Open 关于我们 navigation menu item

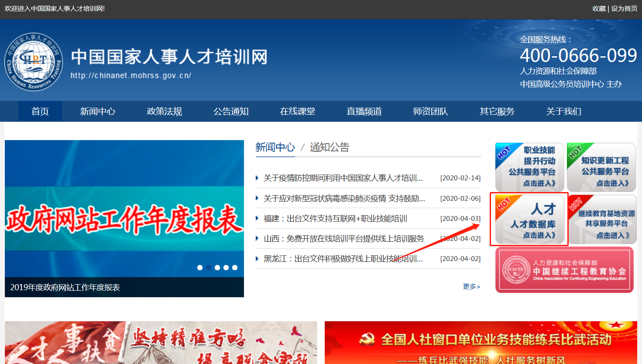pos(564,111)
